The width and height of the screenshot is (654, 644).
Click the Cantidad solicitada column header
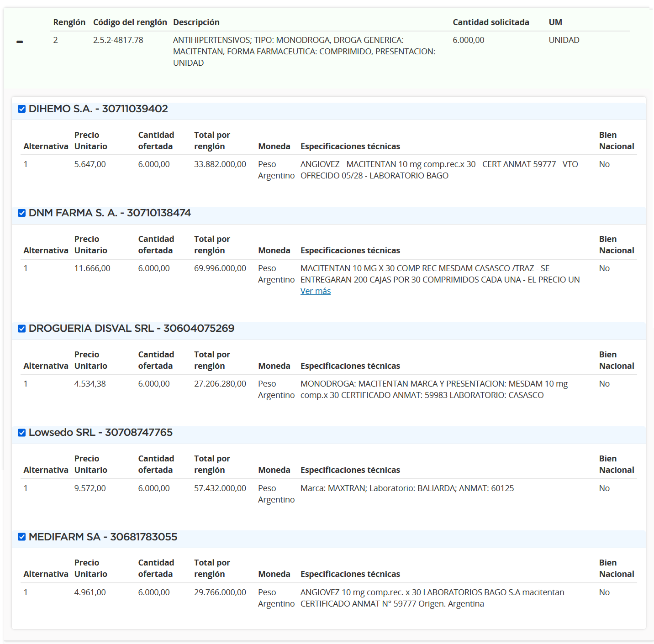tap(491, 22)
